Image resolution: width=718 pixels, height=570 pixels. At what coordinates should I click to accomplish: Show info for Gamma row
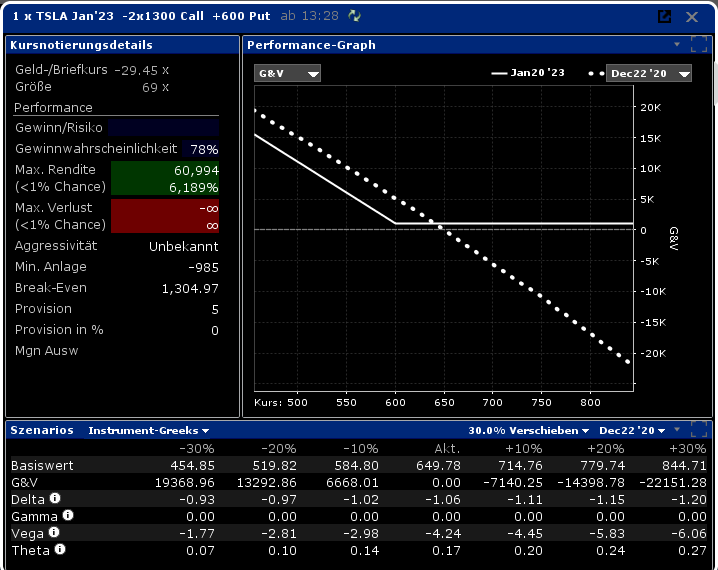pyautogui.click(x=68, y=515)
